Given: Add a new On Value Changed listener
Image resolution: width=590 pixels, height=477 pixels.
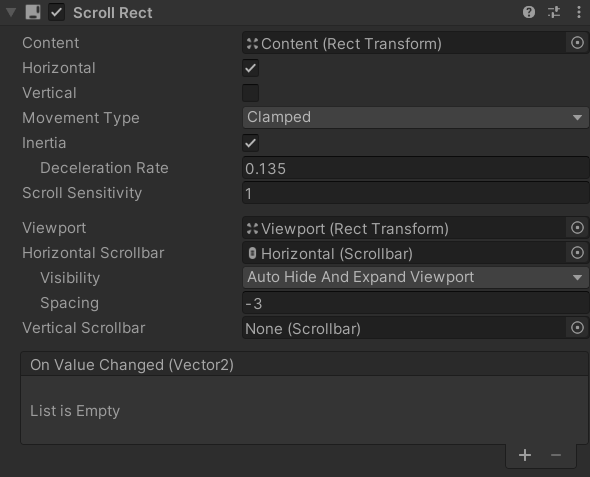Looking at the screenshot, I should coord(525,455).
